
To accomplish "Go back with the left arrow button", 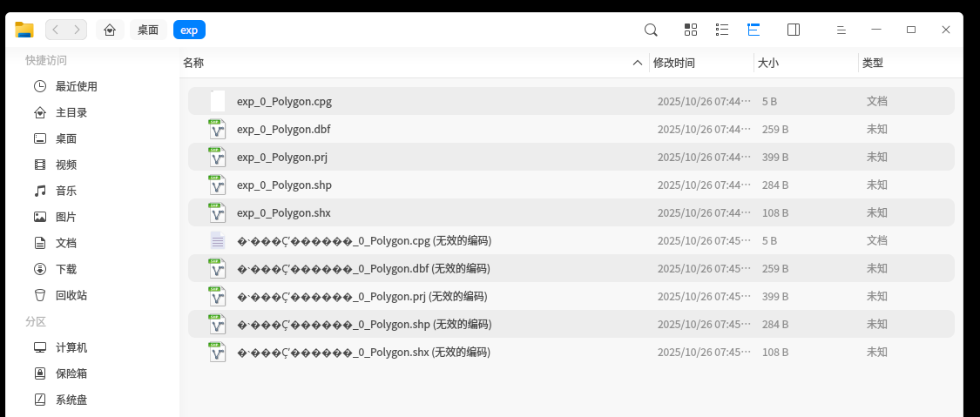I will coord(56,30).
